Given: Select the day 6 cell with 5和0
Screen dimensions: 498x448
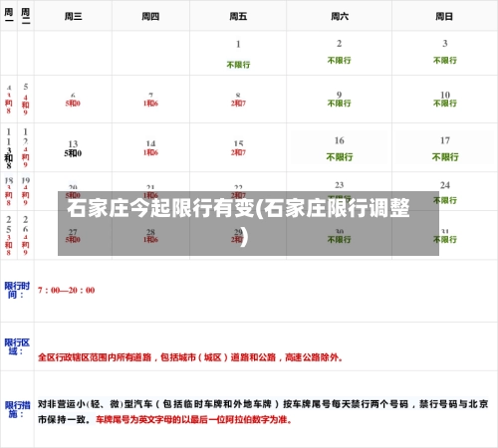Looking at the screenshot, I should coord(73,100).
